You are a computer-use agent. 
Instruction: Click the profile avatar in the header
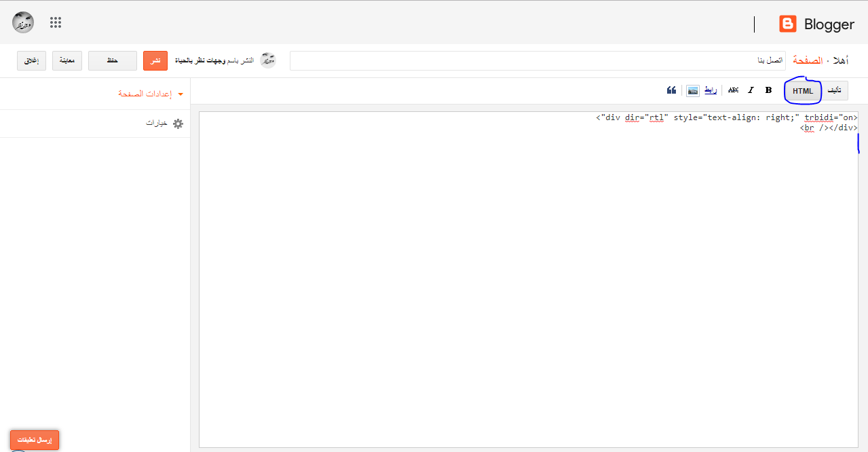pos(23,22)
